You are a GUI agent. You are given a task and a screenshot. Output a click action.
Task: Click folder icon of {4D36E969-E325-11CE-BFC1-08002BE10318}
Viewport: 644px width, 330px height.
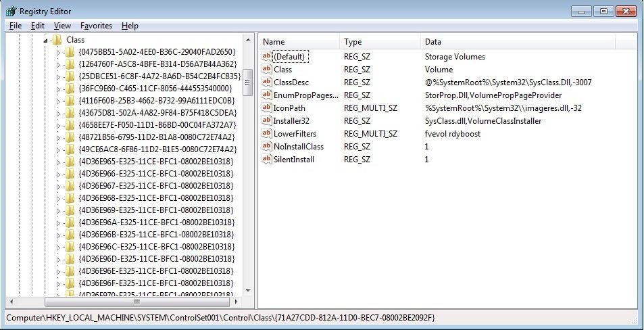click(x=70, y=210)
